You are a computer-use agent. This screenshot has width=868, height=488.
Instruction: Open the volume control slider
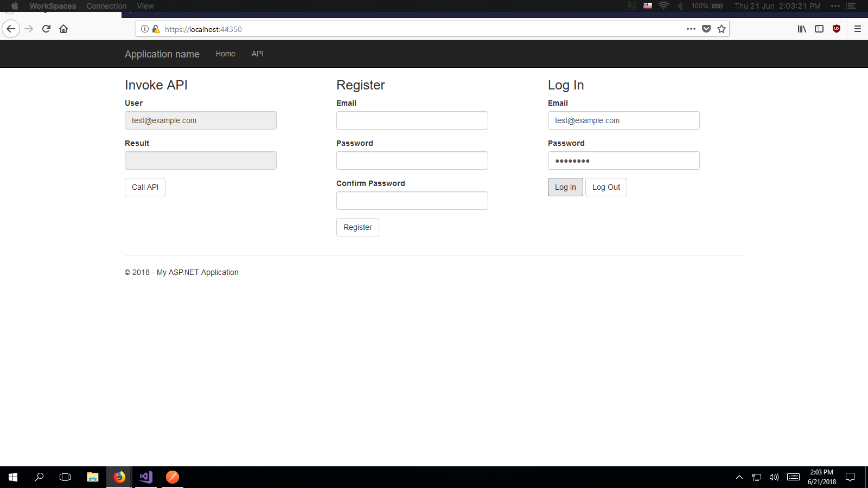(774, 477)
